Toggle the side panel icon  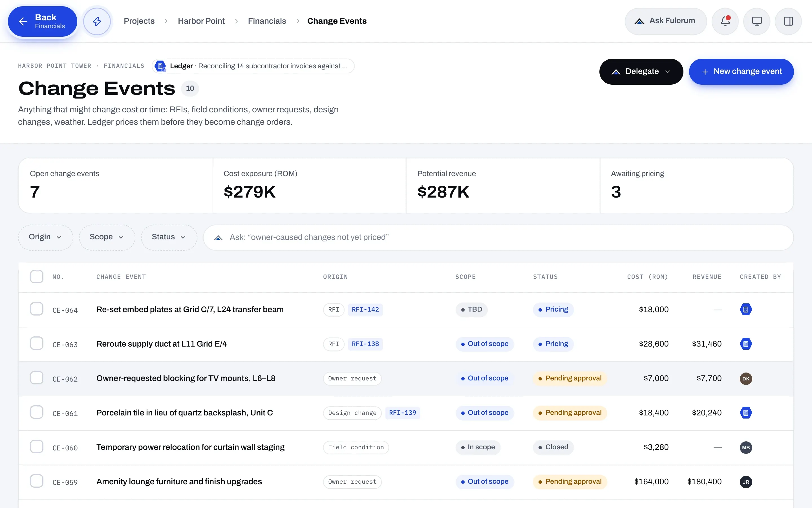pyautogui.click(x=788, y=21)
